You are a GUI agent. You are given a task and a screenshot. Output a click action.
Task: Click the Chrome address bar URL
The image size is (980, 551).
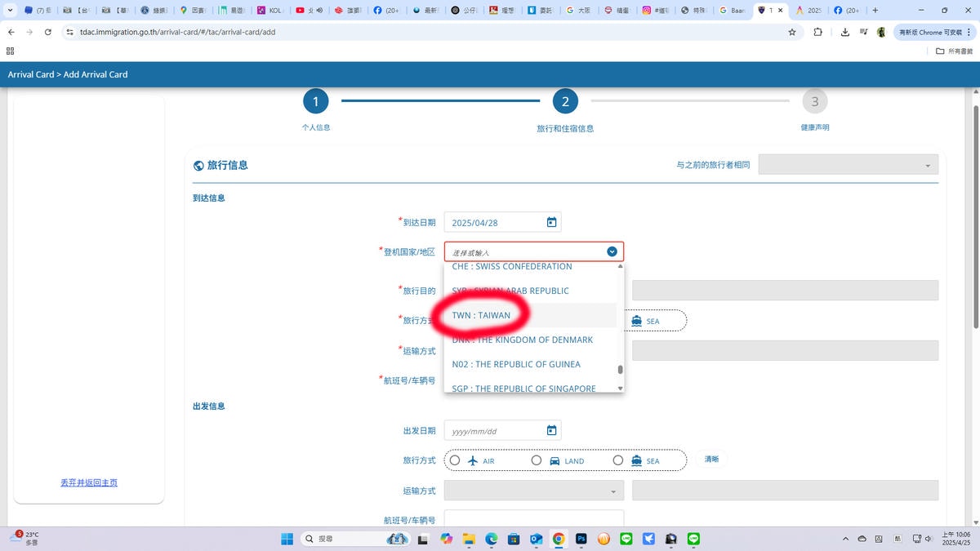[177, 32]
